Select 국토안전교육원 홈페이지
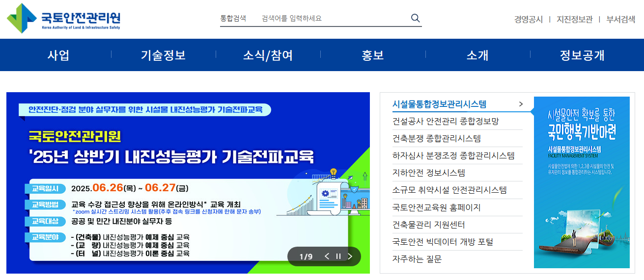This screenshot has width=644, height=280. [436, 207]
